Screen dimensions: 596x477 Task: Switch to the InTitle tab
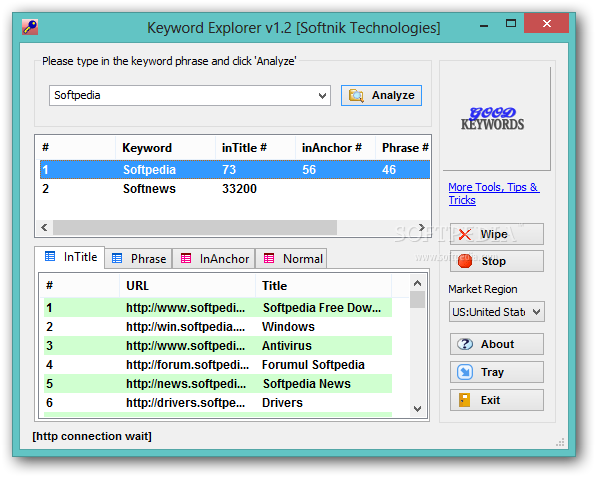click(70, 257)
